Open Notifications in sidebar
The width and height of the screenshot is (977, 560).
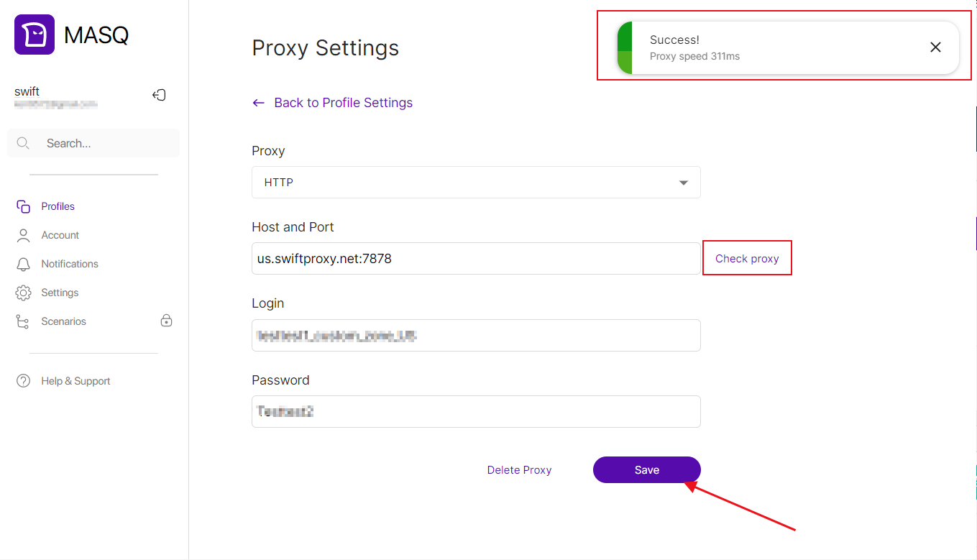(x=70, y=264)
